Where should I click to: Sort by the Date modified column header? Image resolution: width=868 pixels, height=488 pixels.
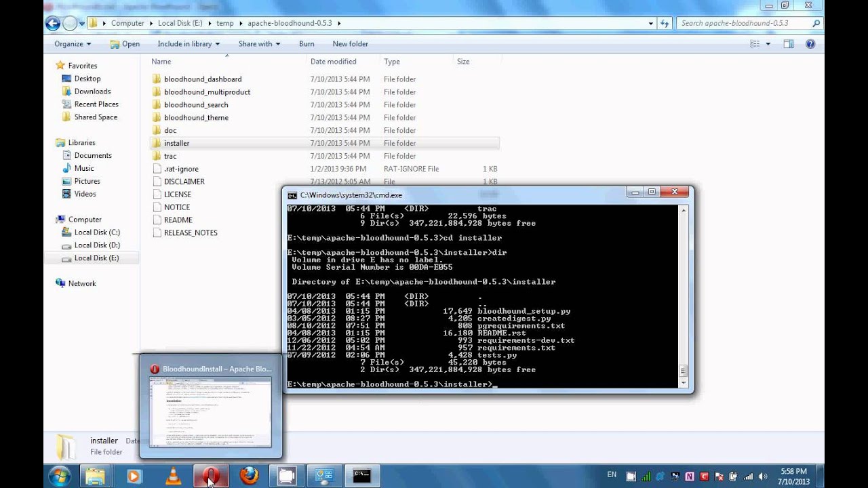(333, 62)
